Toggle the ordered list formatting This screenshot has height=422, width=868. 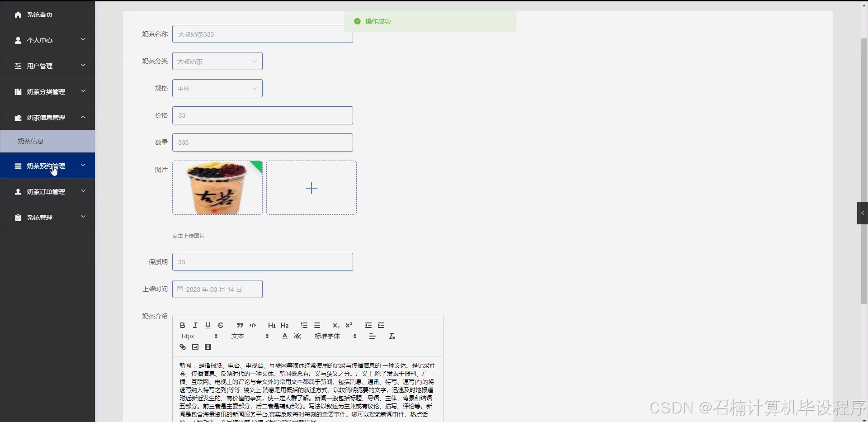pos(304,325)
